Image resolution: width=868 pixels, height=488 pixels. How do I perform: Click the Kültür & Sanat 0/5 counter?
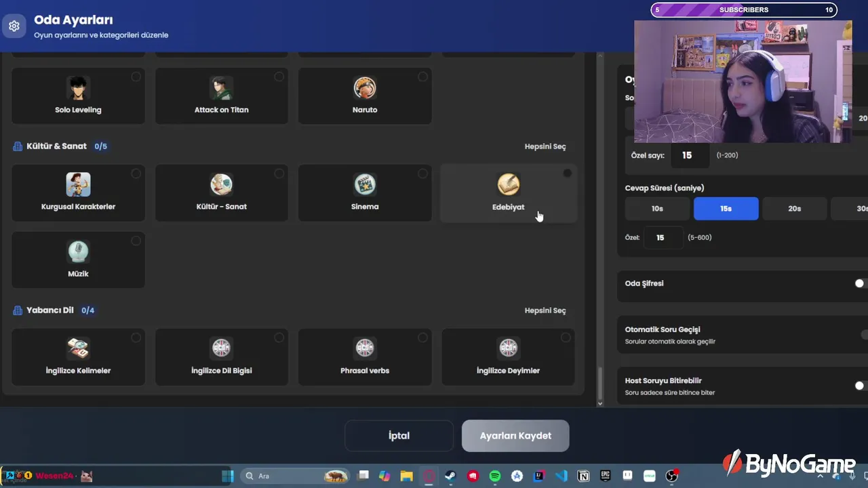(100, 146)
